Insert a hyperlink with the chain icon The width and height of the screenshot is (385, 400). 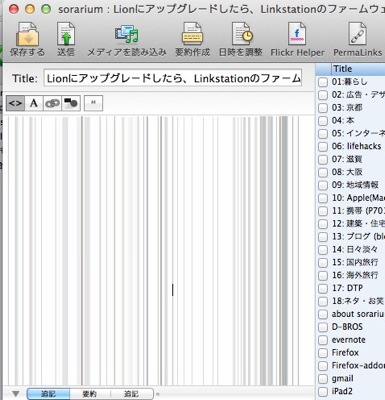[52, 103]
